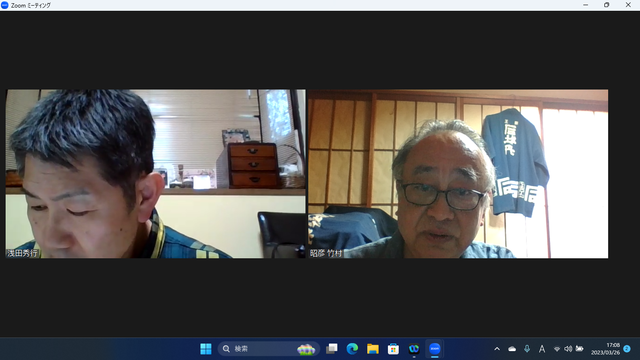This screenshot has height=360, width=640.
Task: Restore down the Zoom meeting window
Action: coord(607,5)
